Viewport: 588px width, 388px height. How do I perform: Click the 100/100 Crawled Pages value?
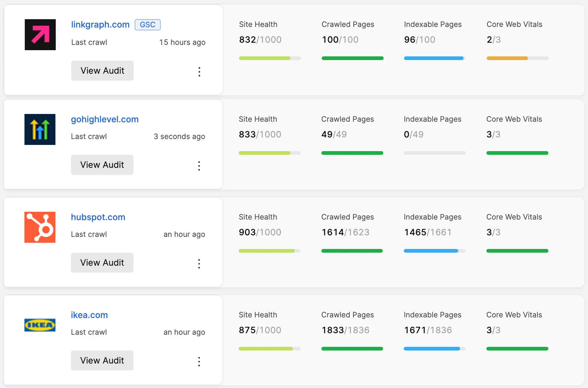(x=340, y=40)
